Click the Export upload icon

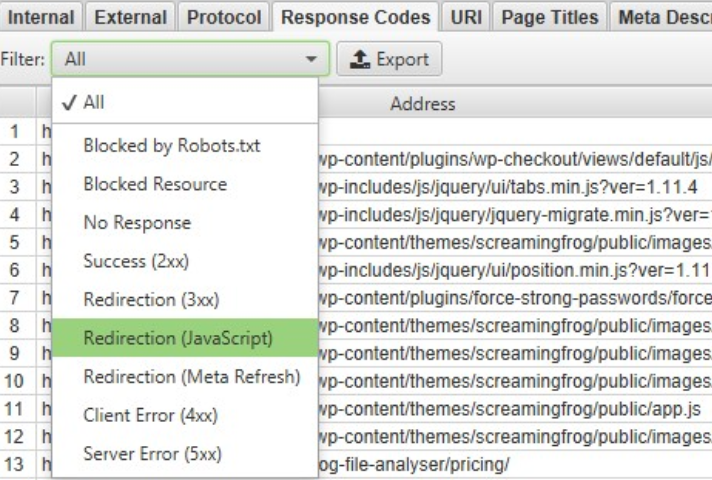pos(360,59)
